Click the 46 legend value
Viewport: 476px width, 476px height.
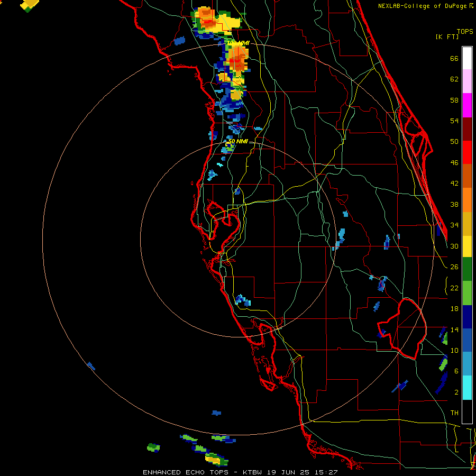[454, 162]
